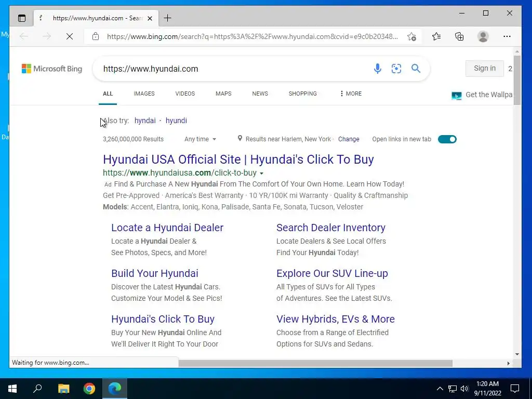The width and height of the screenshot is (532, 399).
Task: Add this page to favorites
Action: tap(411, 36)
